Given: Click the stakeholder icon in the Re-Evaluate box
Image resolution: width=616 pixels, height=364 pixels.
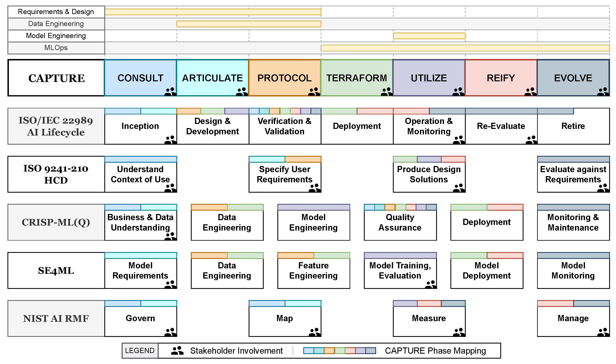Looking at the screenshot, I should tap(531, 140).
